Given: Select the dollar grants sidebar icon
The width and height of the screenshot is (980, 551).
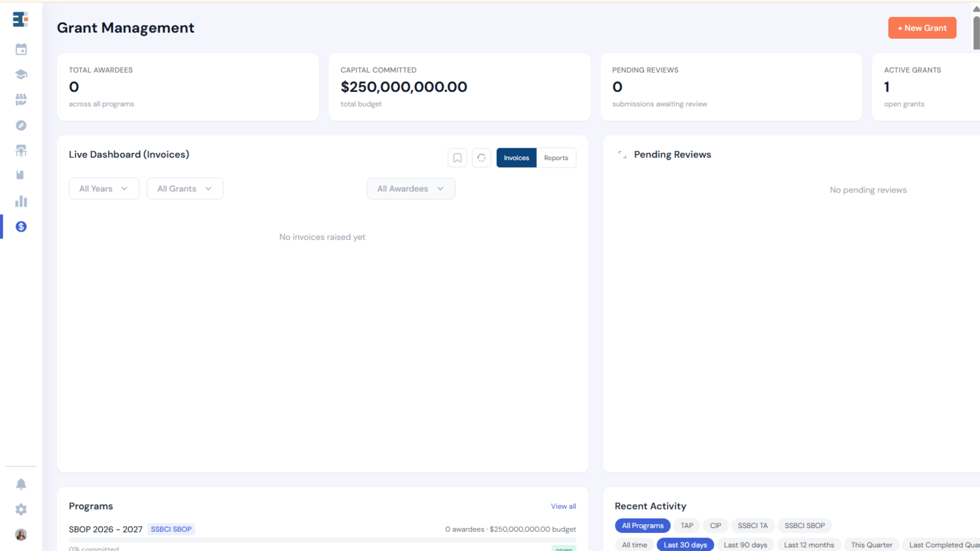Looking at the screenshot, I should pos(21,227).
